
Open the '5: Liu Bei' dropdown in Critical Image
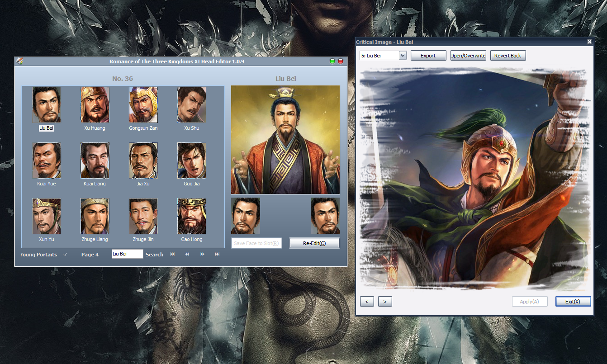[x=403, y=55]
